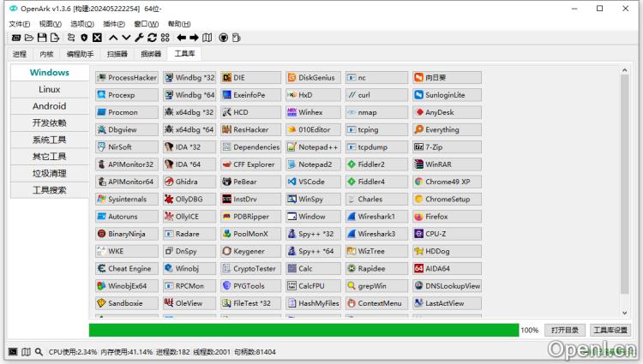Open the 视图(V) menu

[50, 24]
